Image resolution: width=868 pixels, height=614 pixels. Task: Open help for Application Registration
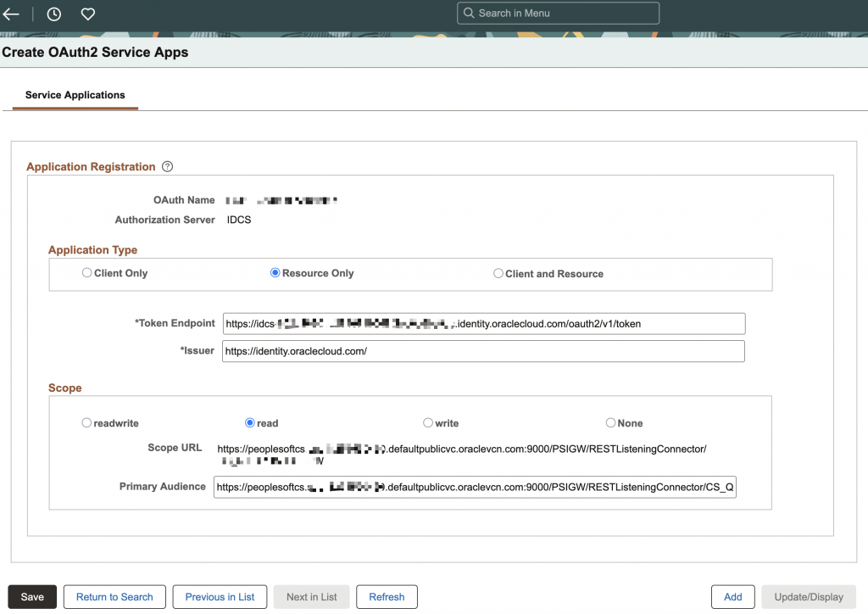tap(167, 166)
